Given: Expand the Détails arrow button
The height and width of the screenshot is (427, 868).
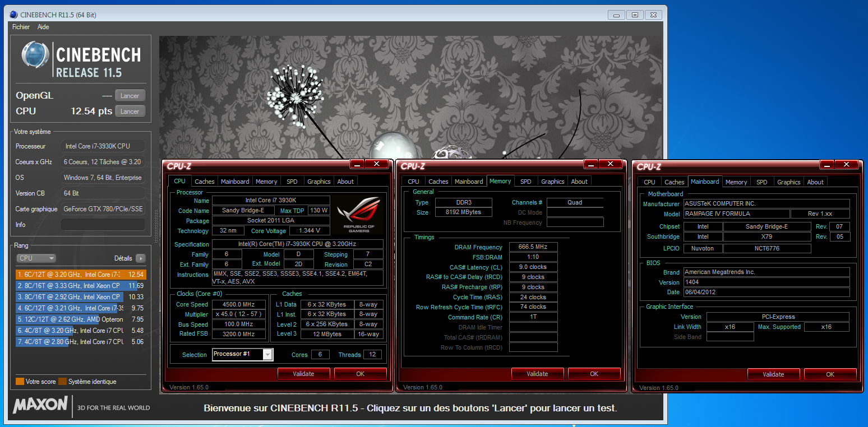Looking at the screenshot, I should click(x=140, y=258).
